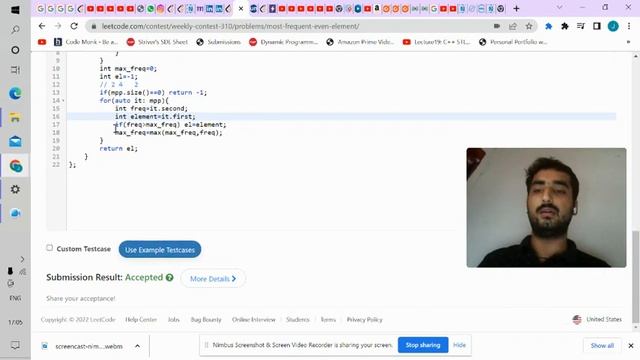Open the Bug Bounty footer link
Image resolution: width=640 pixels, height=360 pixels.
point(206,320)
